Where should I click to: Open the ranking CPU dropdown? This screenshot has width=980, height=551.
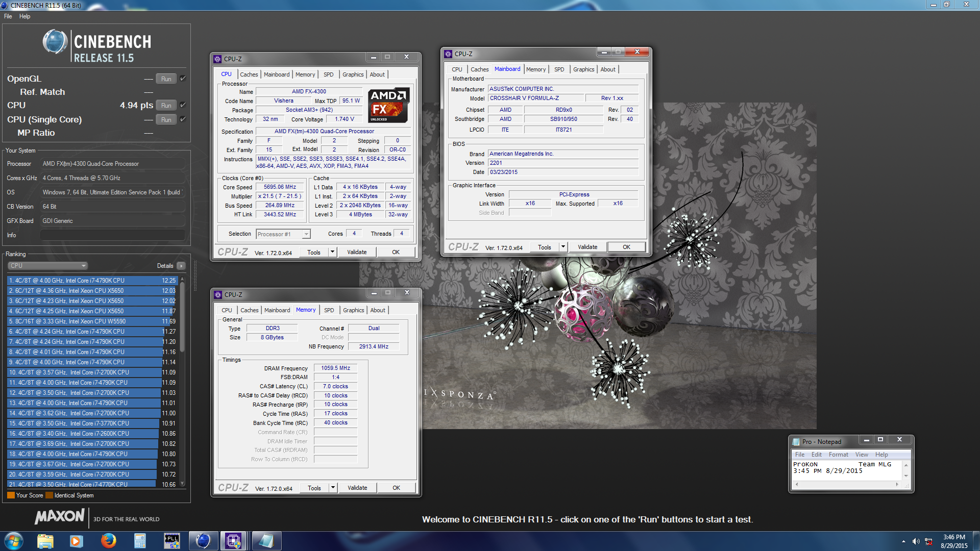pyautogui.click(x=47, y=266)
